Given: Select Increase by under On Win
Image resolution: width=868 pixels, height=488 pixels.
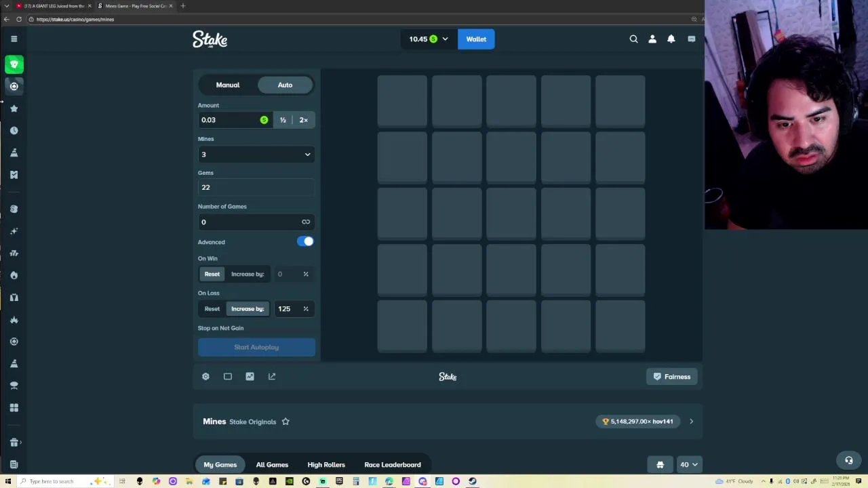Looking at the screenshot, I should (x=248, y=274).
